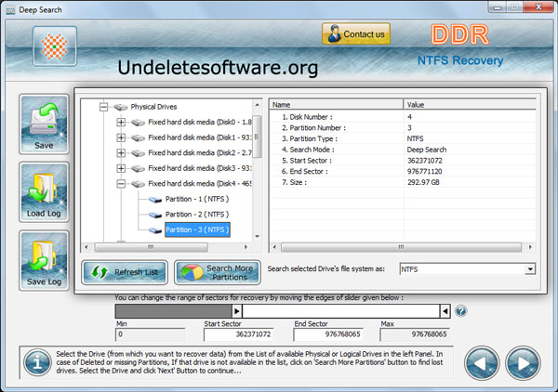Select Fixed hard disk media Disk4 item
Image resolution: width=558 pixels, height=392 pixels.
click(x=200, y=184)
